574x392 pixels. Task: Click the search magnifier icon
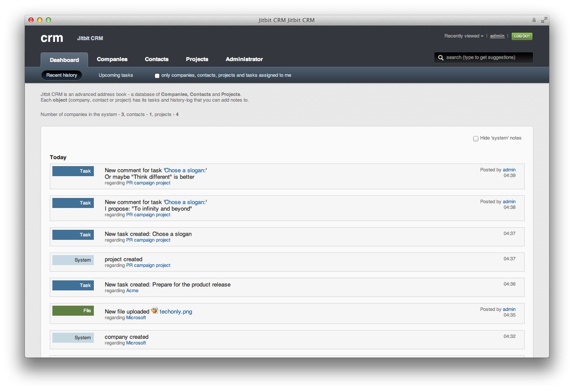coord(441,58)
